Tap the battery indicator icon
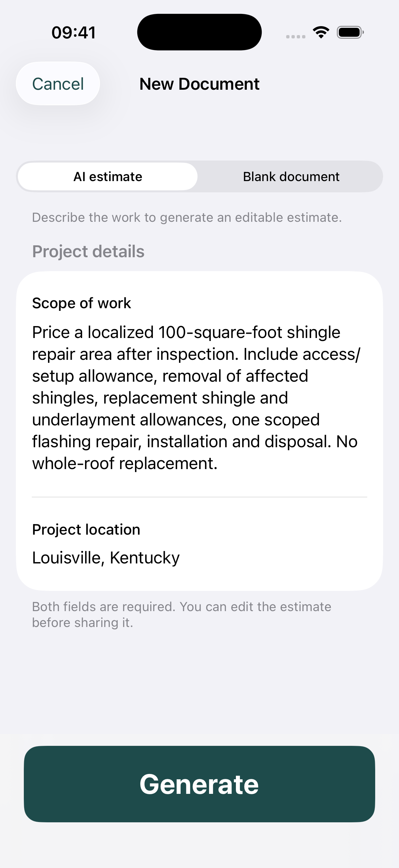The width and height of the screenshot is (399, 868). click(350, 32)
